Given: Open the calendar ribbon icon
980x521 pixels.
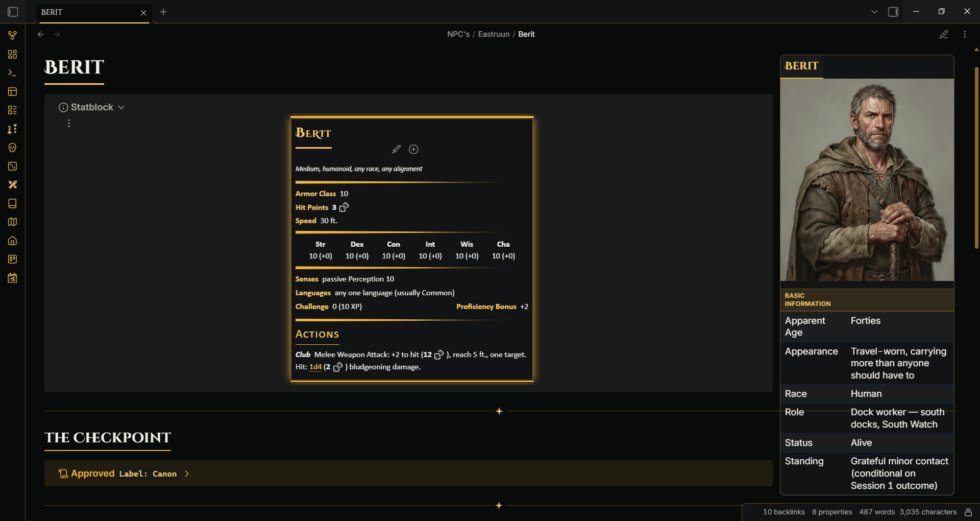Looking at the screenshot, I should pos(13,278).
